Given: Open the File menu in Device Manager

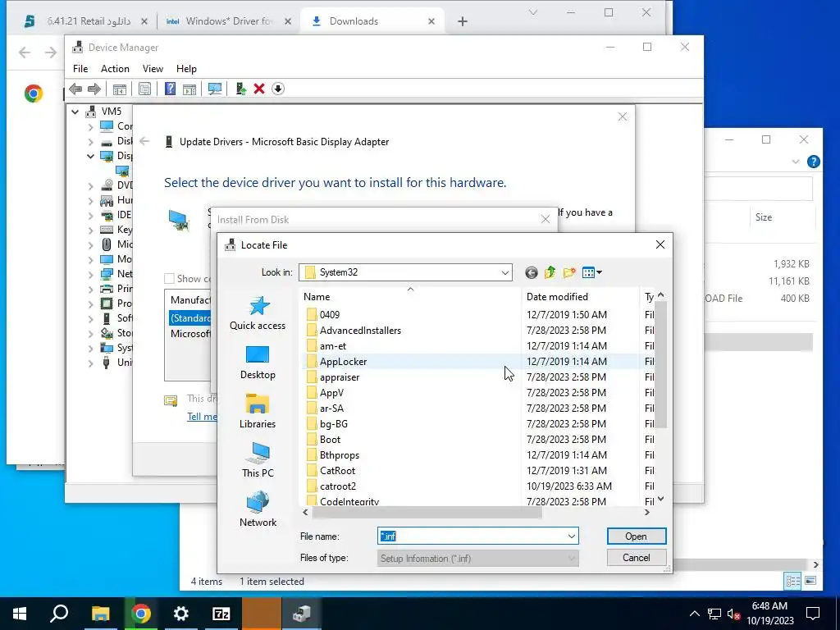Looking at the screenshot, I should [80, 69].
